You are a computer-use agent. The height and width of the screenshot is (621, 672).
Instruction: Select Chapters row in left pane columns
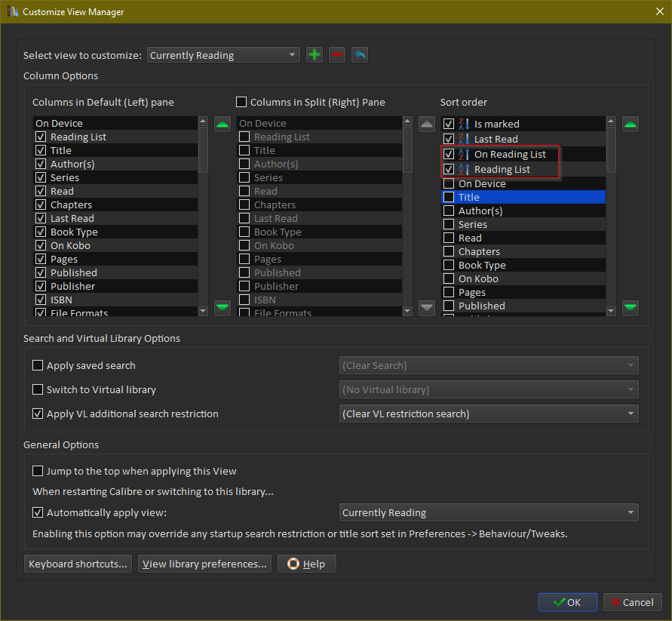click(115, 204)
